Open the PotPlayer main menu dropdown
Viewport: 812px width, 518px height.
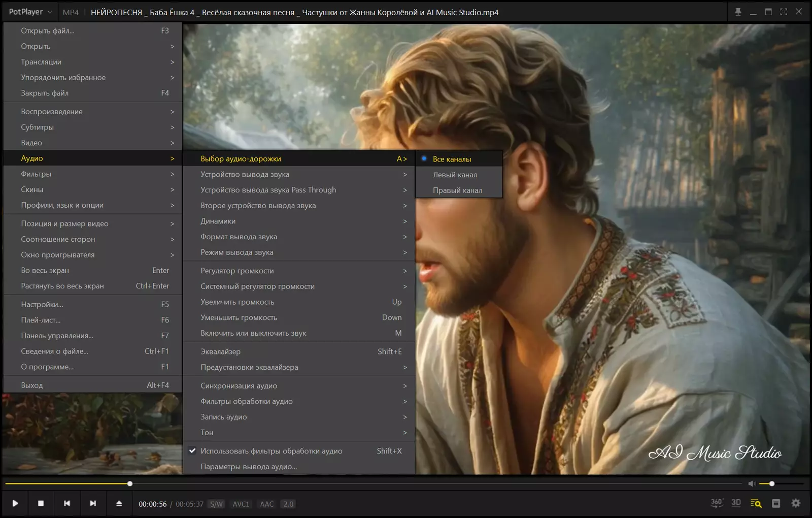(x=30, y=12)
